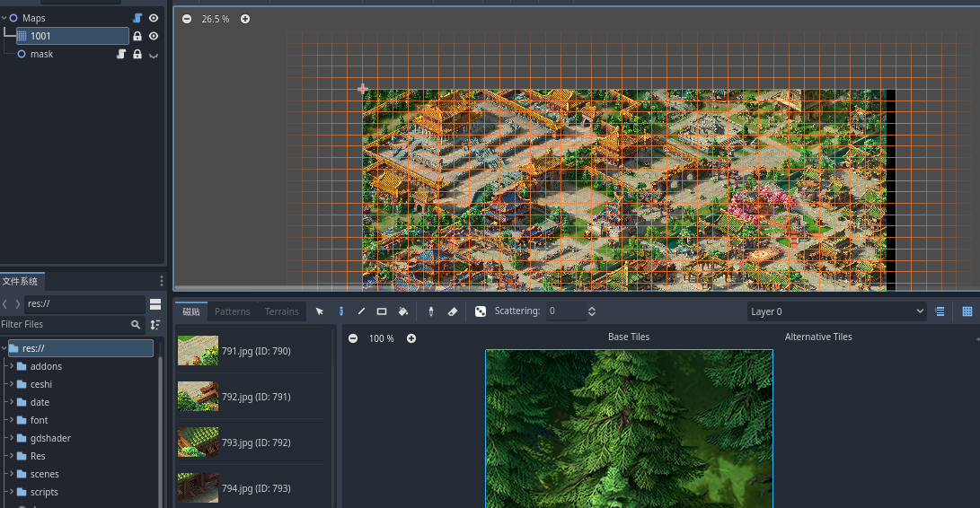Select the 1001 node in scene tree
The height and width of the screenshot is (508, 980).
click(73, 36)
